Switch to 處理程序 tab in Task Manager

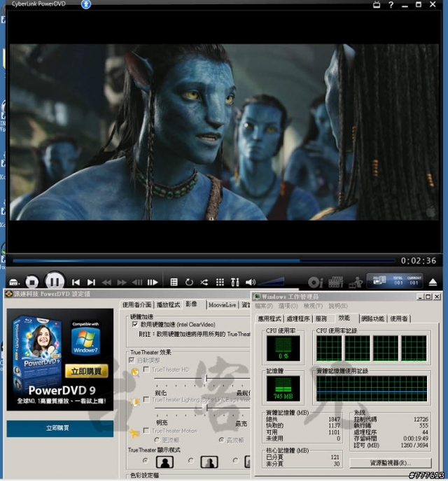click(x=298, y=319)
